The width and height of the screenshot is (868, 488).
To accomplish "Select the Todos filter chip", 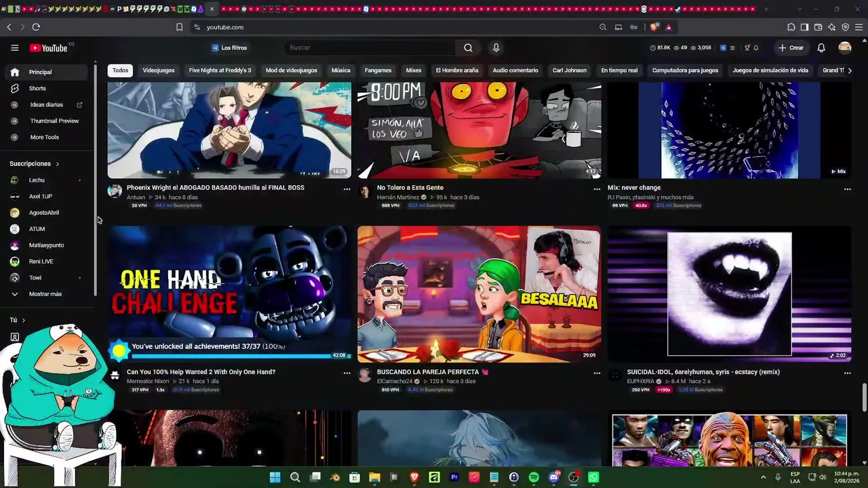I will click(x=120, y=70).
